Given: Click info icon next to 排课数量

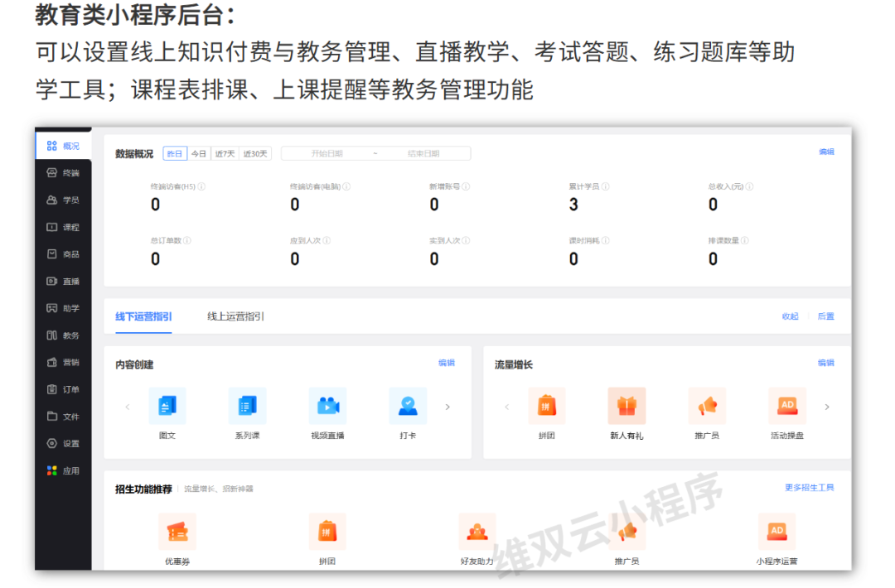Looking at the screenshot, I should [x=745, y=241].
